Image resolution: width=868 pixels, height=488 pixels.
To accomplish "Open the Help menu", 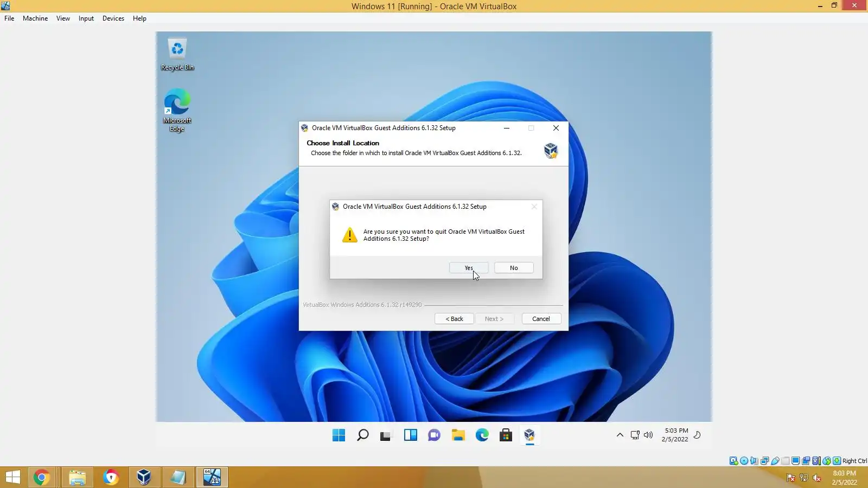I will (139, 18).
